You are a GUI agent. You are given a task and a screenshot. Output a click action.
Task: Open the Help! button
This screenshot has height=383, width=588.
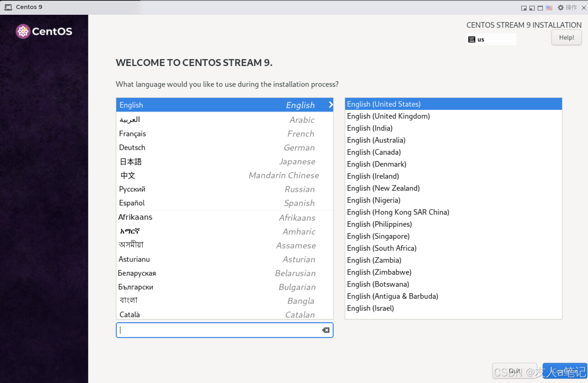566,38
